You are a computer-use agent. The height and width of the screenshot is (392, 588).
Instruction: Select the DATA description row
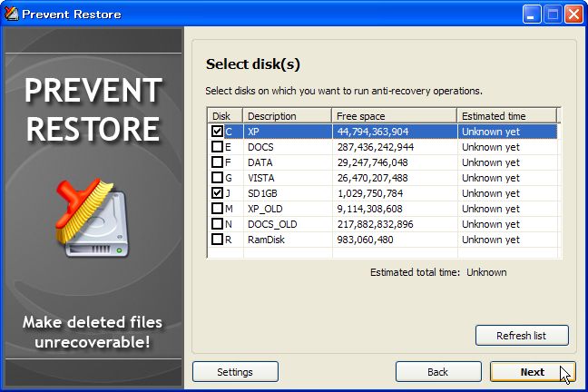(288, 162)
